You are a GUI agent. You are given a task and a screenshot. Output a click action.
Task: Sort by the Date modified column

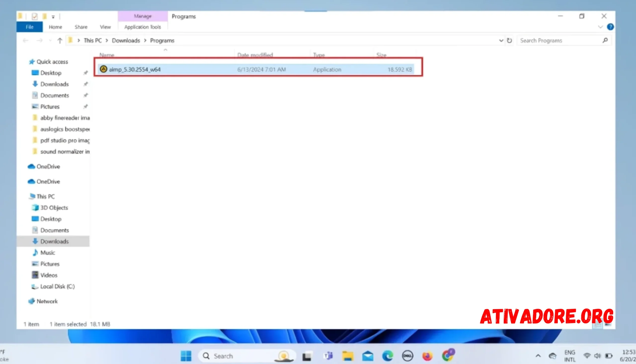click(255, 54)
